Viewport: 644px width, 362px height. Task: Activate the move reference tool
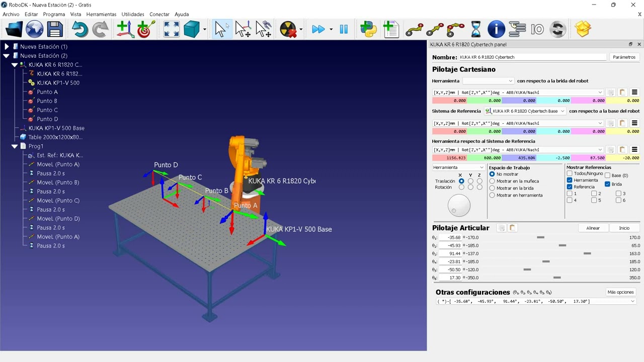coord(243,29)
